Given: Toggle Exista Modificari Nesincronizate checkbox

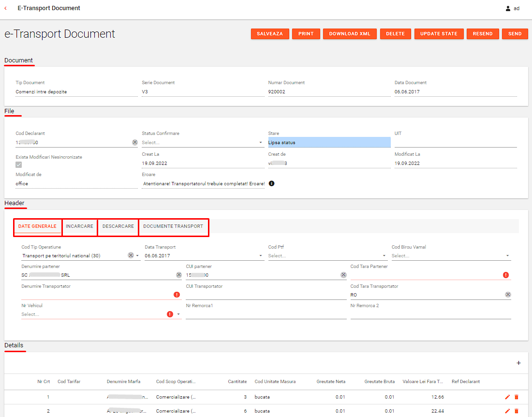Looking at the screenshot, I should 19,164.
